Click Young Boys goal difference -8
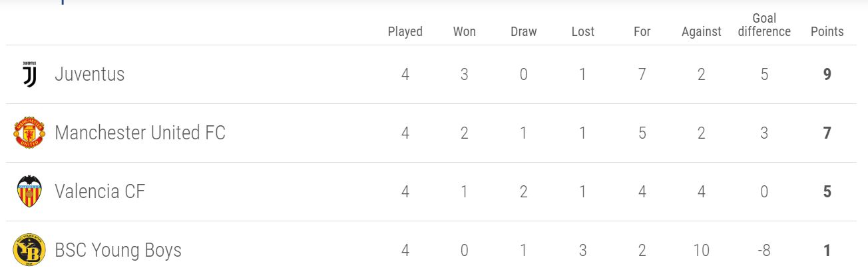 (x=764, y=251)
